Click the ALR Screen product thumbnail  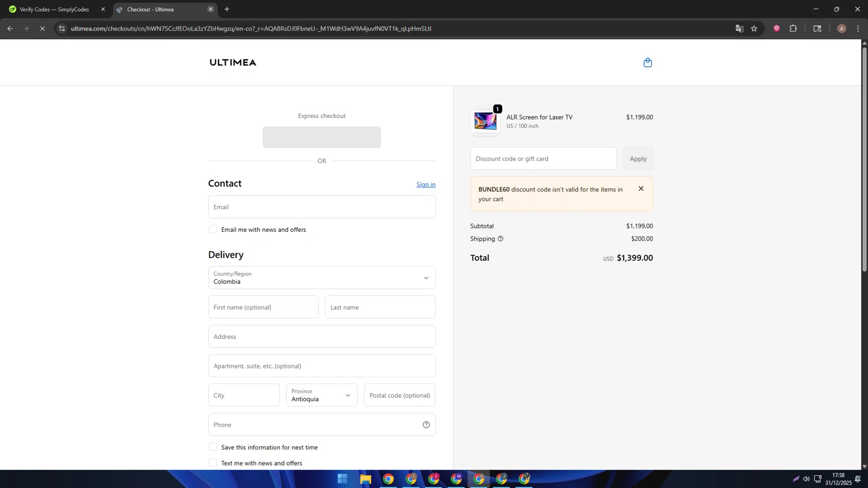point(485,121)
